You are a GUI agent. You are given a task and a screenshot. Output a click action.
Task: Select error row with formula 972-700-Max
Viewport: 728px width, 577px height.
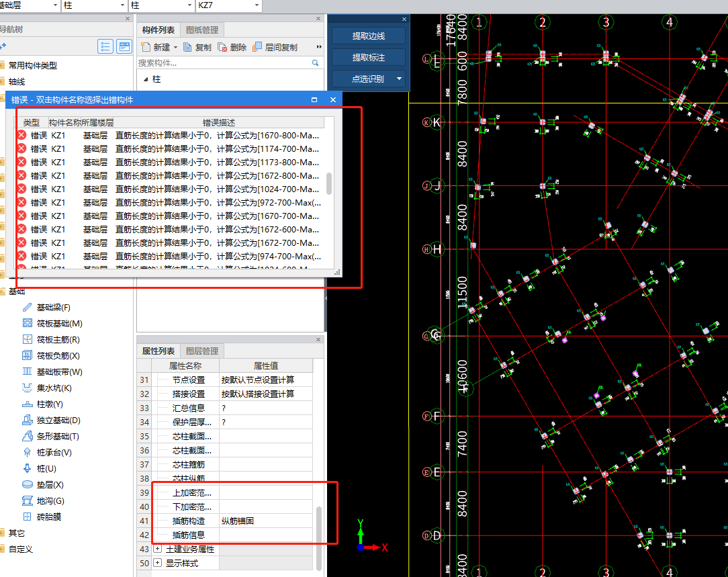(171, 202)
